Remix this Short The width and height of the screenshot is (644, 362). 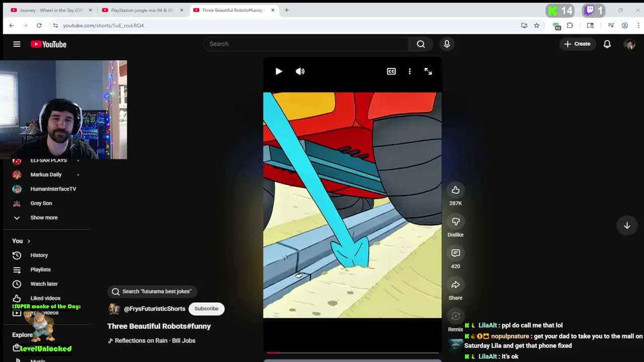coord(455,316)
